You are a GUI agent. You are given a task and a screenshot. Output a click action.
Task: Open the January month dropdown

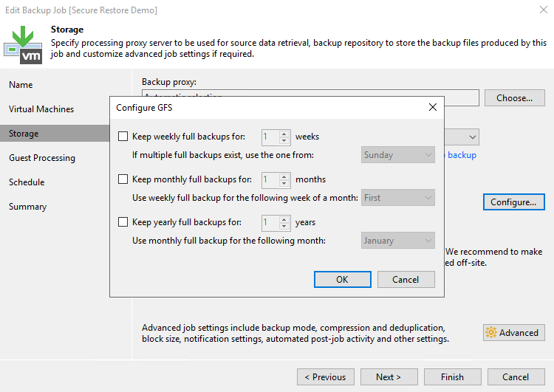(x=398, y=241)
